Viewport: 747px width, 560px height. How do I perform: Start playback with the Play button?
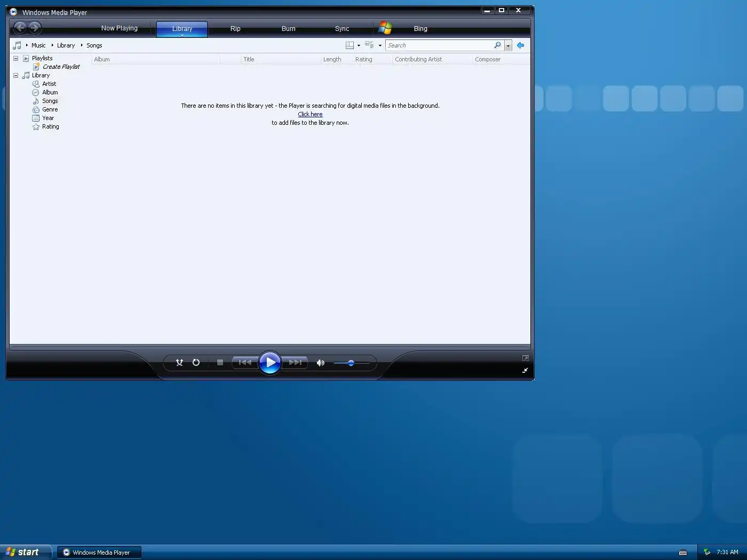(270, 363)
